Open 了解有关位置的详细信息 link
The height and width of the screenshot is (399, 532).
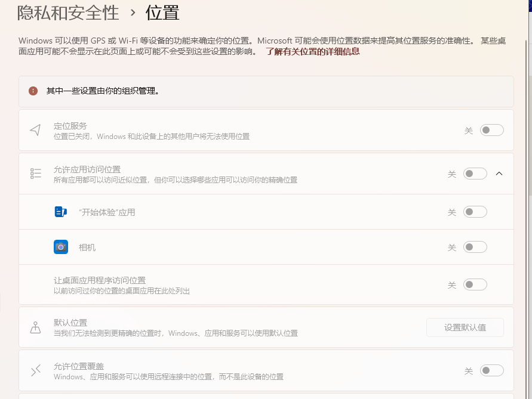tap(312, 51)
